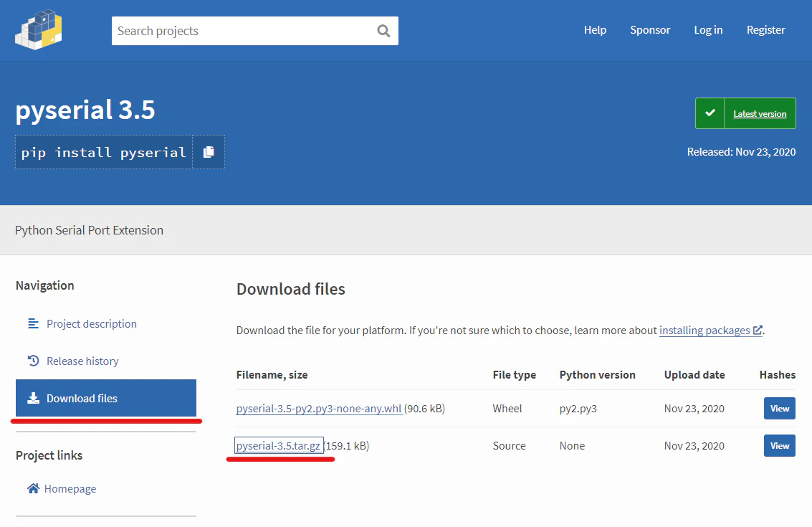The image size is (812, 527).
Task: View hashes for the Source file
Action: coord(779,446)
